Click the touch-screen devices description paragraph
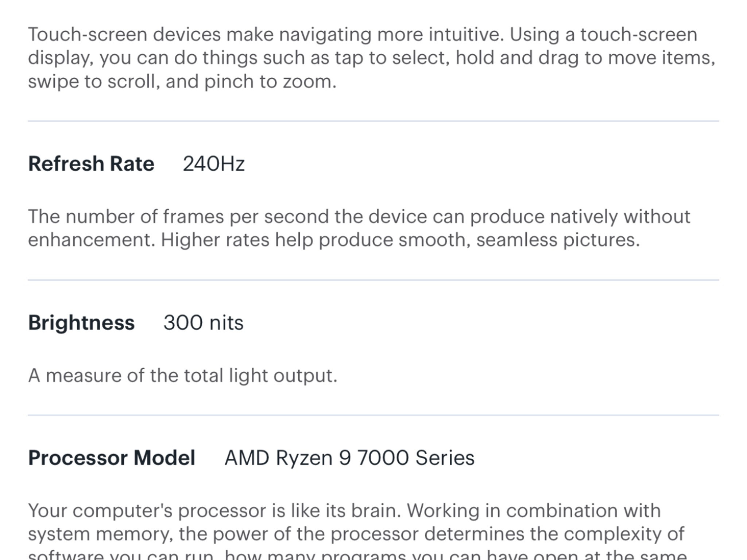 (372, 58)
